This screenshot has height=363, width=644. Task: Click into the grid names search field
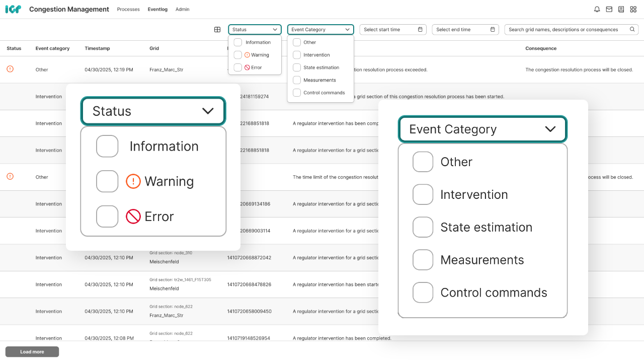click(x=566, y=30)
